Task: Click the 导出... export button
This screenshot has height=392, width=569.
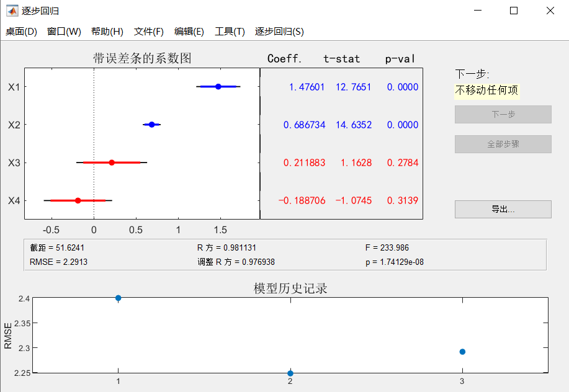Action: 503,209
